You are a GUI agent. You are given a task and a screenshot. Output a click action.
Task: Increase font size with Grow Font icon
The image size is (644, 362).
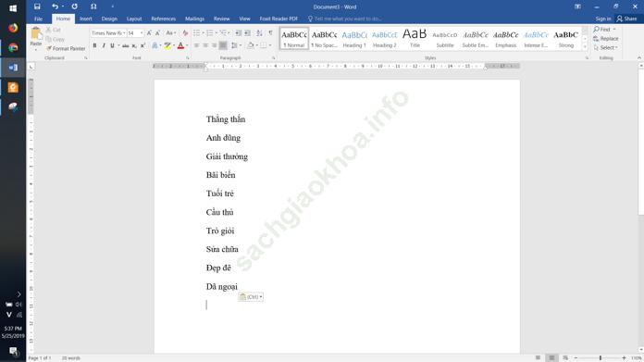point(149,33)
